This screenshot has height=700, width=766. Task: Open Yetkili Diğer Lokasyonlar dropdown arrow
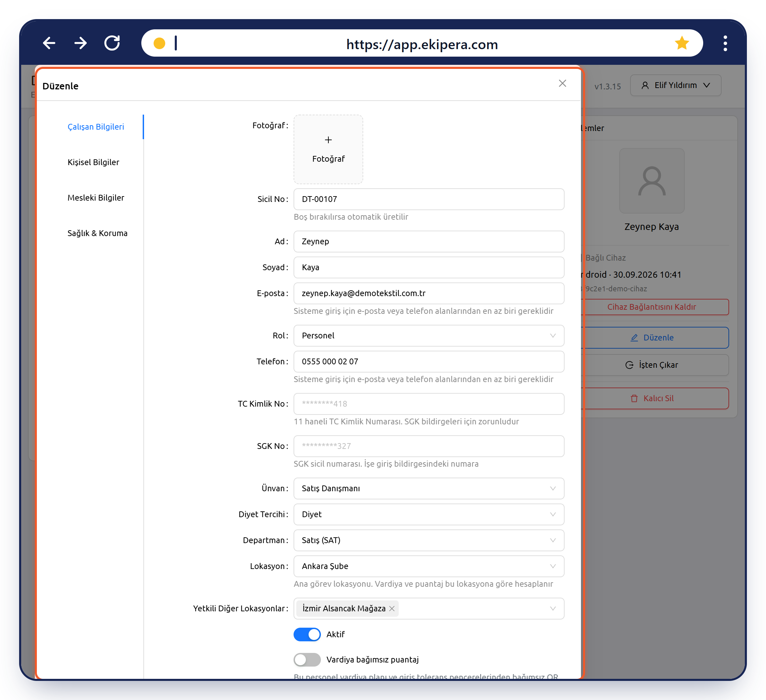553,609
